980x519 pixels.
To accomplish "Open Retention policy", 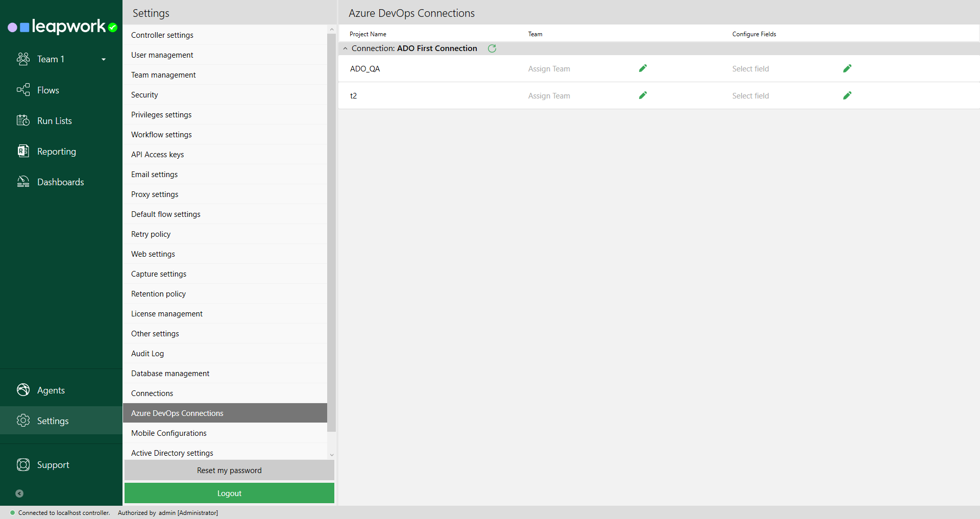I will pyautogui.click(x=225, y=294).
